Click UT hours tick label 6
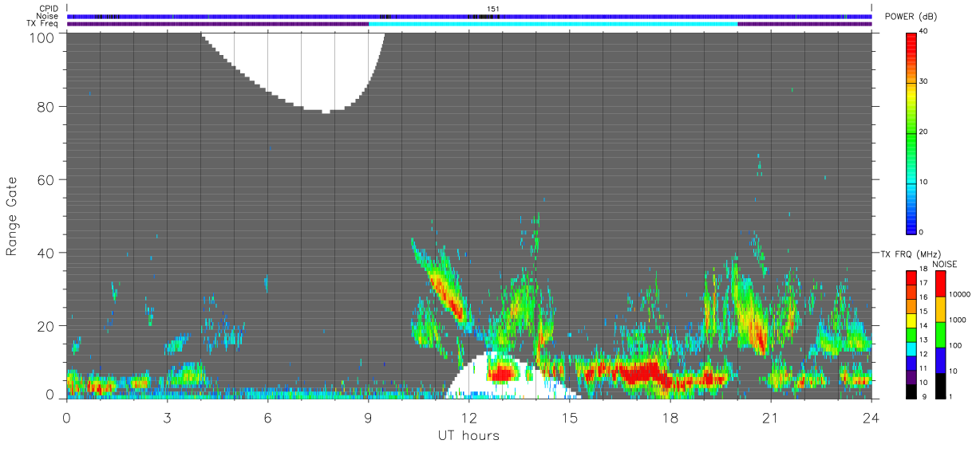980x452 pixels. pos(267,418)
